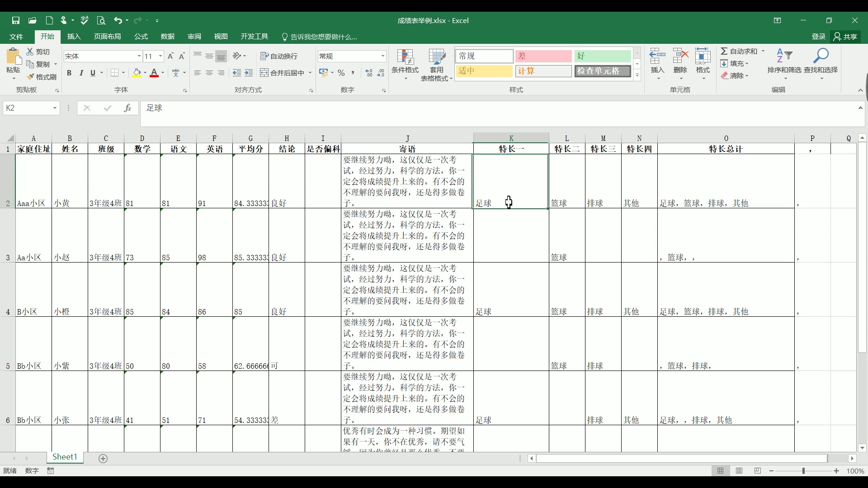The image size is (868, 488).
Task: Click the Format Painter (格式刷) button
Action: click(42, 77)
